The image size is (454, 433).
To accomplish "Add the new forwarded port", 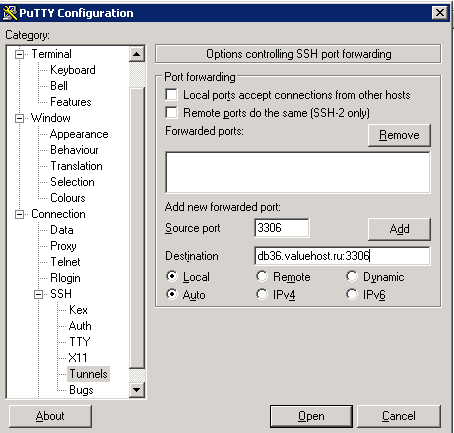I will [x=399, y=229].
